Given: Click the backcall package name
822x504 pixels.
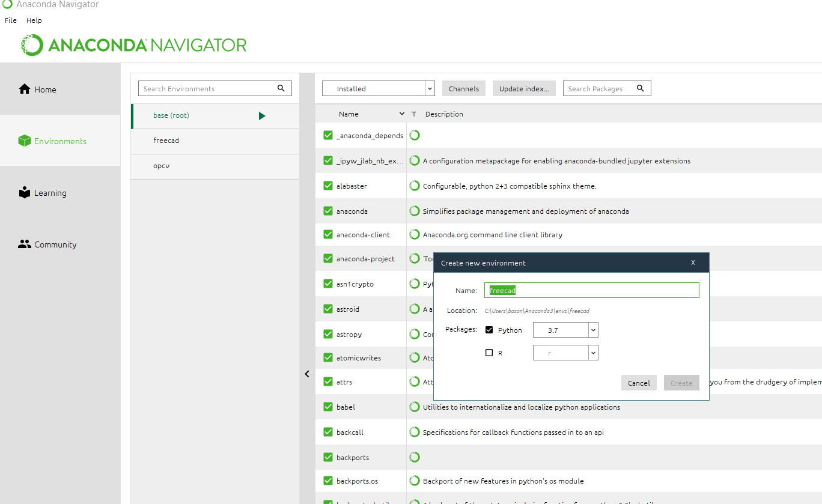Looking at the screenshot, I should (x=350, y=432).
